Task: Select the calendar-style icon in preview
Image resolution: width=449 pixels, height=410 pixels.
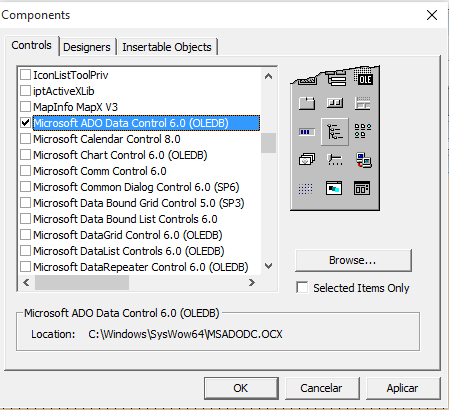Action: click(x=362, y=188)
